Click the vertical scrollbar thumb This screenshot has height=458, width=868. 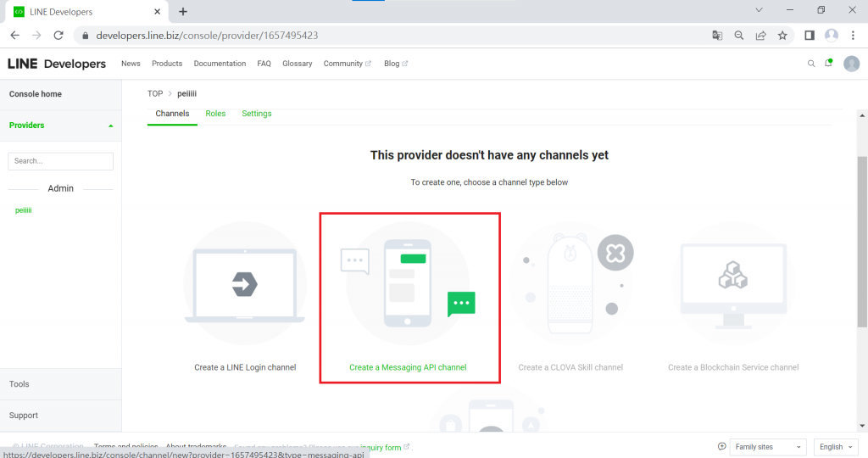862,242
